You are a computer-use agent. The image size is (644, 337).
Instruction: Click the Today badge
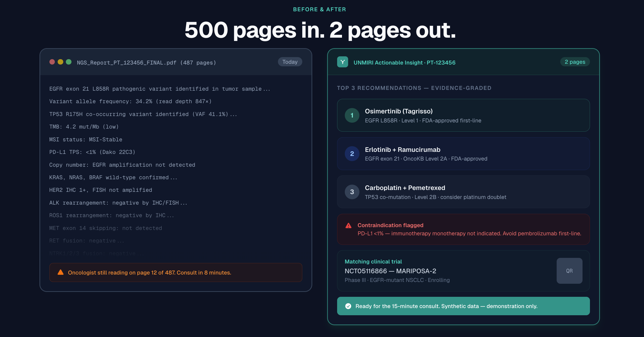290,62
